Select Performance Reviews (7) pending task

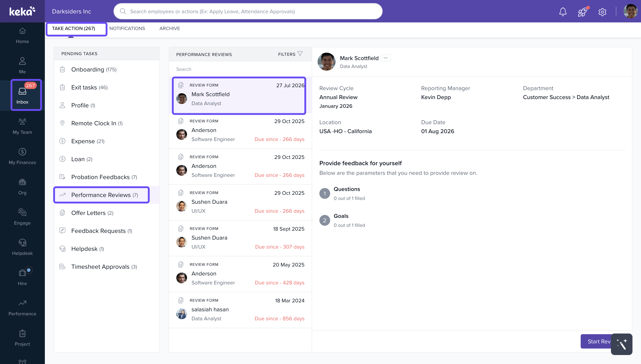coord(107,195)
